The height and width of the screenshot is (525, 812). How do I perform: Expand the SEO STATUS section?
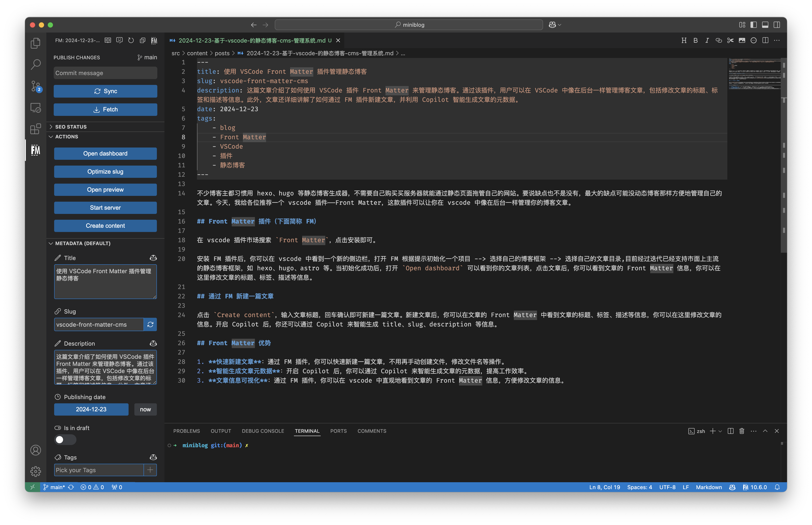tap(105, 127)
